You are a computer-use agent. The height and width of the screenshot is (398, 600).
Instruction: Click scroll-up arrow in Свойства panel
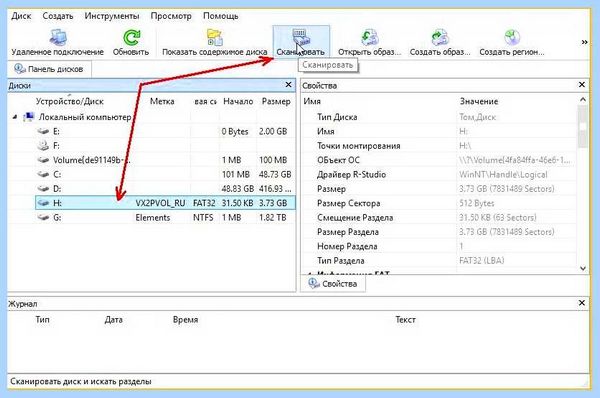pos(582,100)
